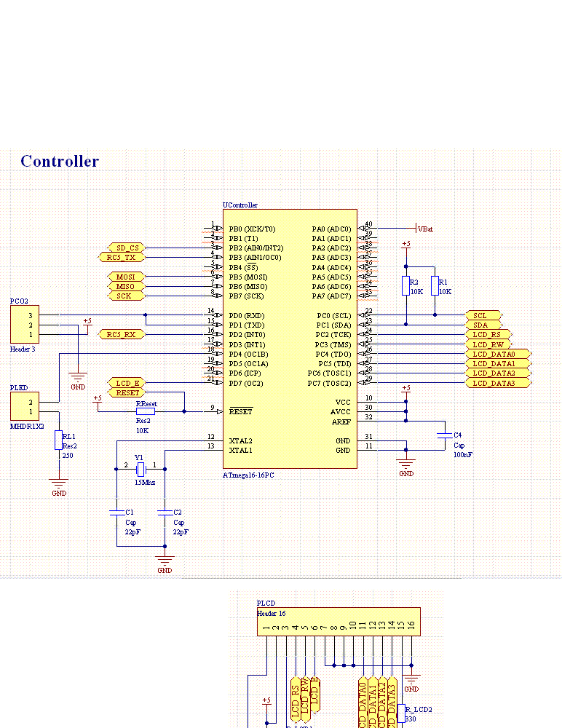Select the horizontal LCD_DATA1 port

click(498, 363)
